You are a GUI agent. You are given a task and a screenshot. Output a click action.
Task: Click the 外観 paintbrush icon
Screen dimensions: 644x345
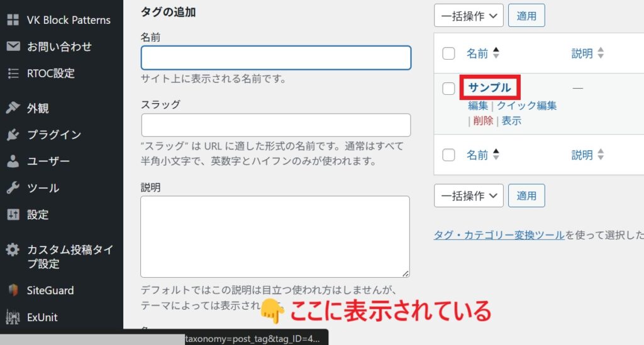click(x=13, y=107)
